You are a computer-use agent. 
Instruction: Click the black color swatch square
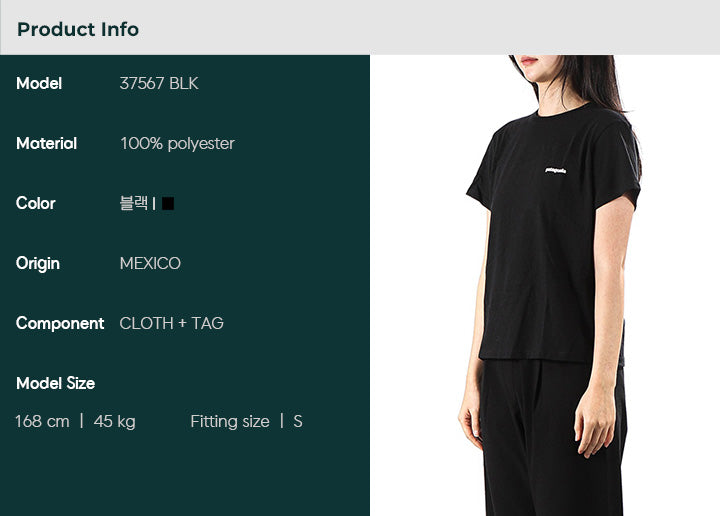tap(168, 203)
